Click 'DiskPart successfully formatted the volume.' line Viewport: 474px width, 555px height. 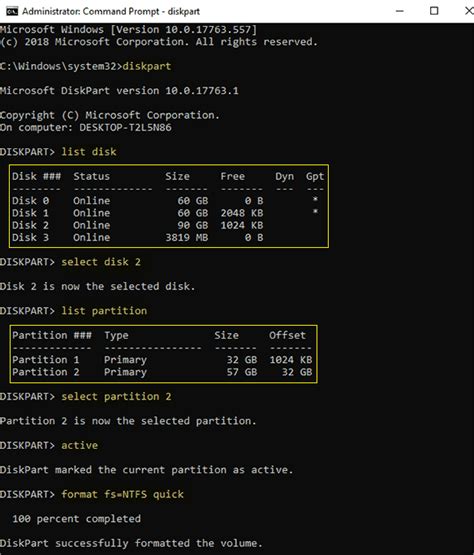pos(131,543)
